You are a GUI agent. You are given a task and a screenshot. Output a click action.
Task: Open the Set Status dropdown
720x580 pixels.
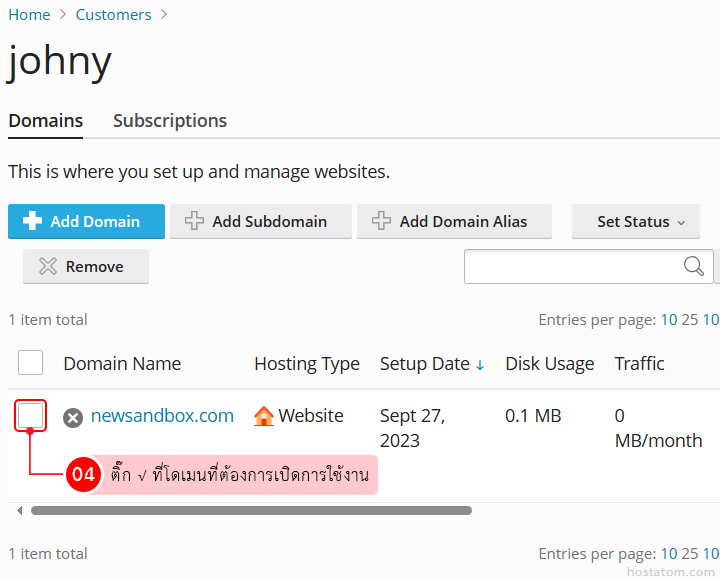(635, 222)
